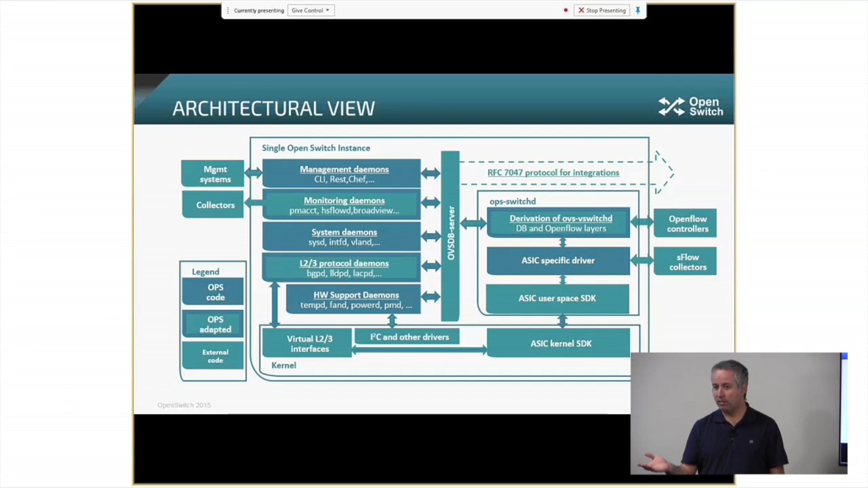Screen dimensions: 868x488
Task: Open the Give Control dropdown
Action: [x=311, y=10]
